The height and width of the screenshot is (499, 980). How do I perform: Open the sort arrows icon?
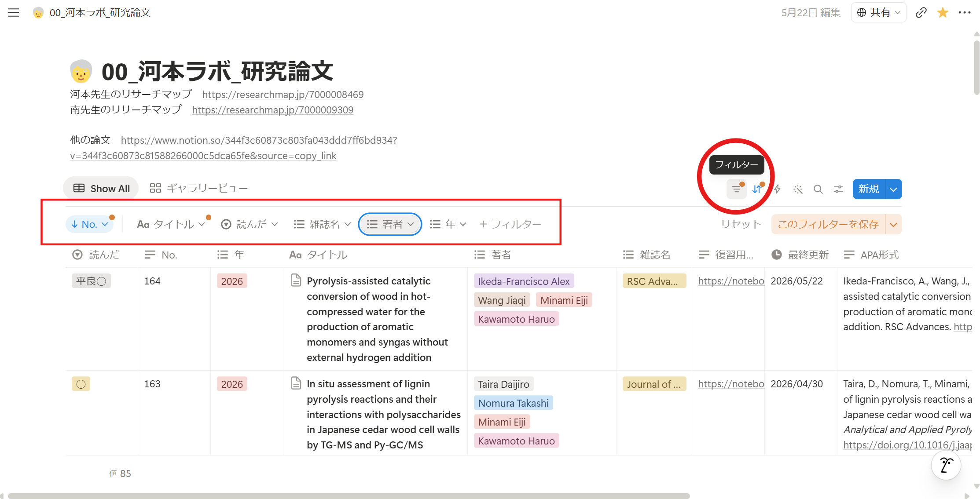pyautogui.click(x=757, y=189)
